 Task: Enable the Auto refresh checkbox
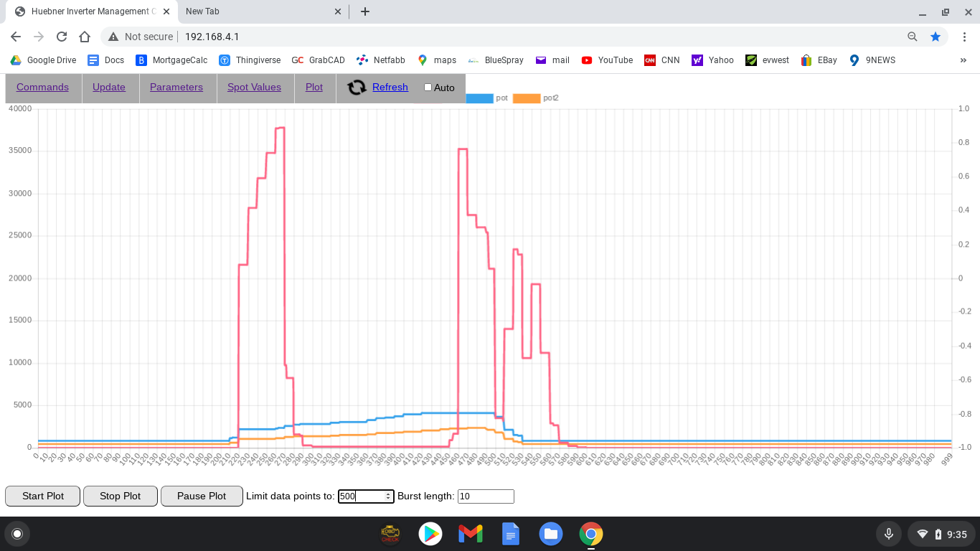click(x=428, y=88)
